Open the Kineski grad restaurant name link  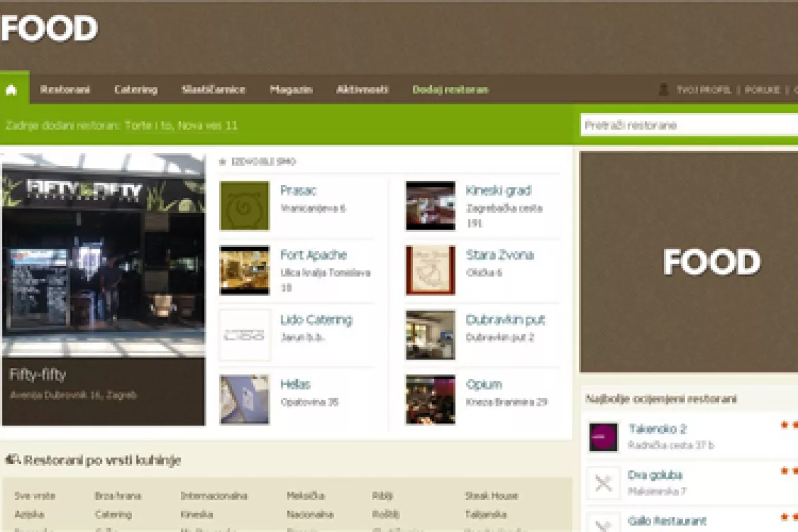[x=499, y=190]
